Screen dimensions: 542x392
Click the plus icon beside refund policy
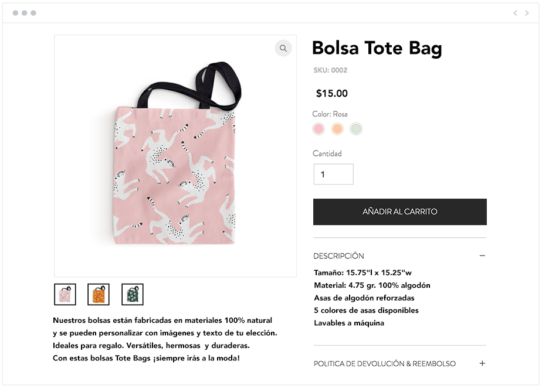(x=482, y=363)
